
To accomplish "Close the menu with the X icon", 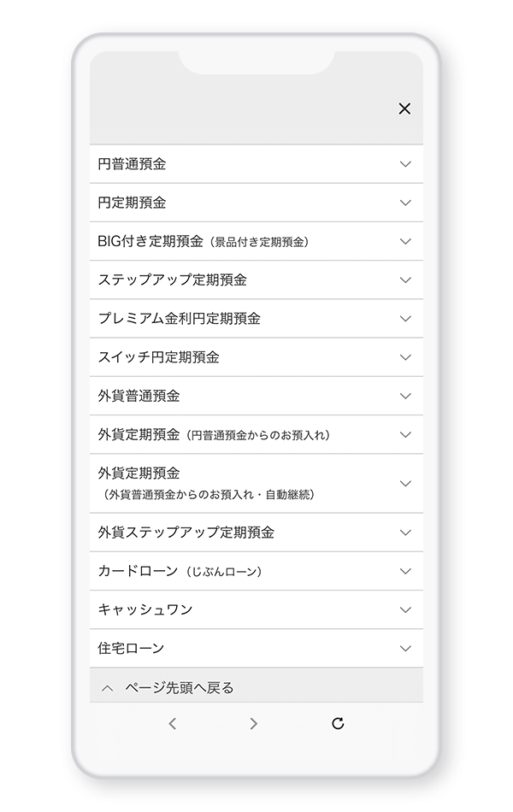I will point(404,109).
